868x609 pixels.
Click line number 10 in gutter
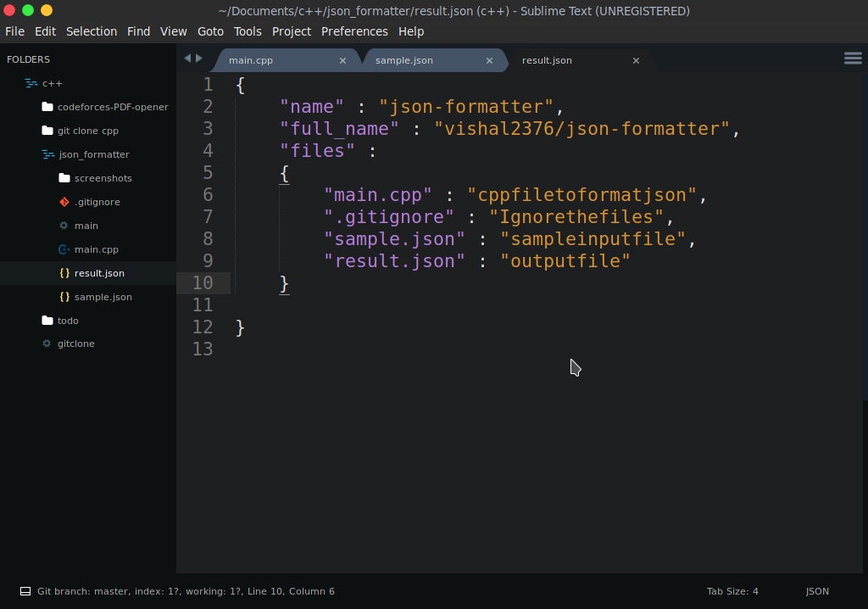point(203,283)
